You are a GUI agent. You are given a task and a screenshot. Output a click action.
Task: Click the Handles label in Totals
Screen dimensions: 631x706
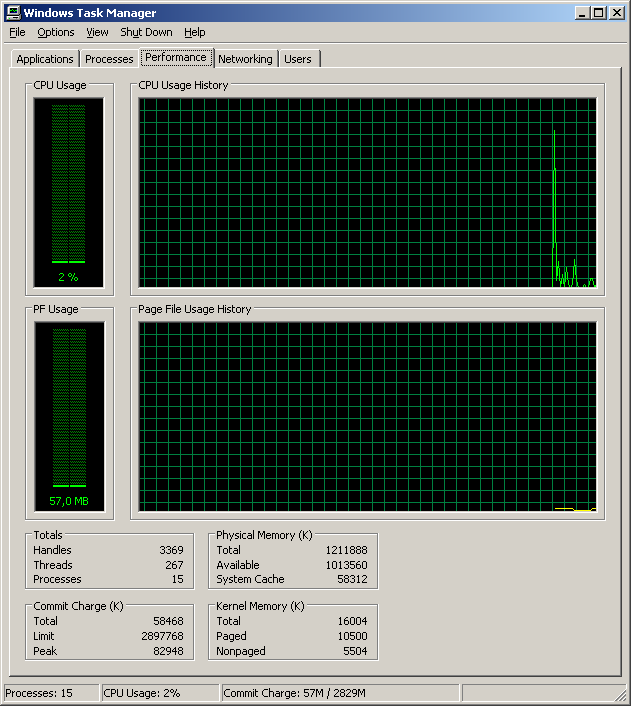coord(52,550)
